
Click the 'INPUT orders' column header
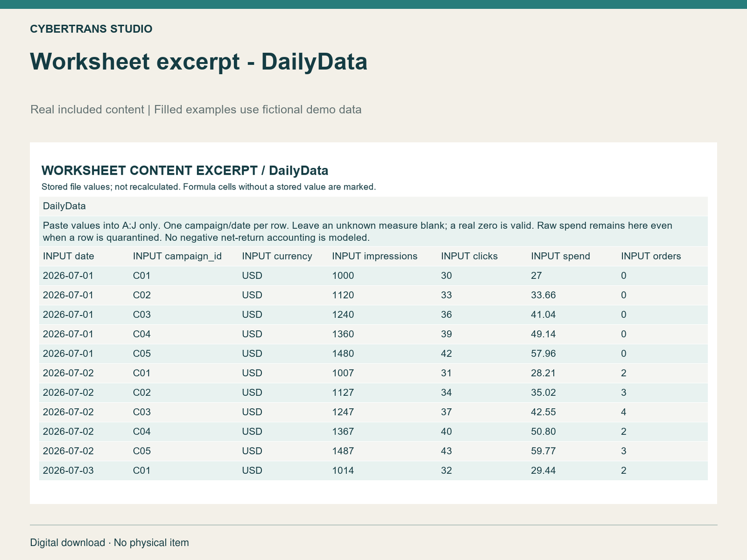point(651,256)
